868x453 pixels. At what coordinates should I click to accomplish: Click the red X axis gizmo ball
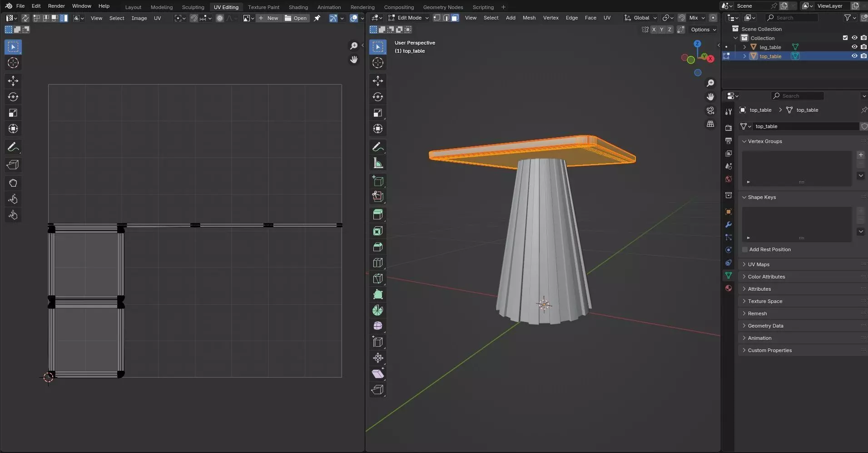[710, 59]
